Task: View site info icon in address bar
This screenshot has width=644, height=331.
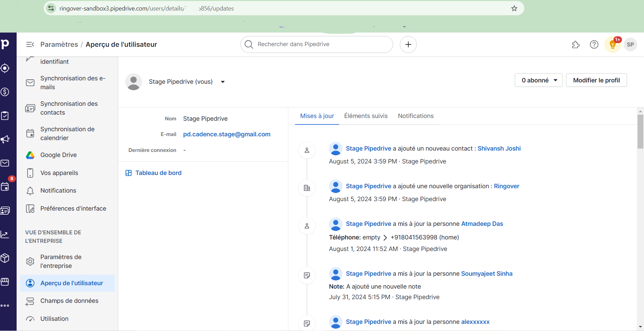Action: 51,8
